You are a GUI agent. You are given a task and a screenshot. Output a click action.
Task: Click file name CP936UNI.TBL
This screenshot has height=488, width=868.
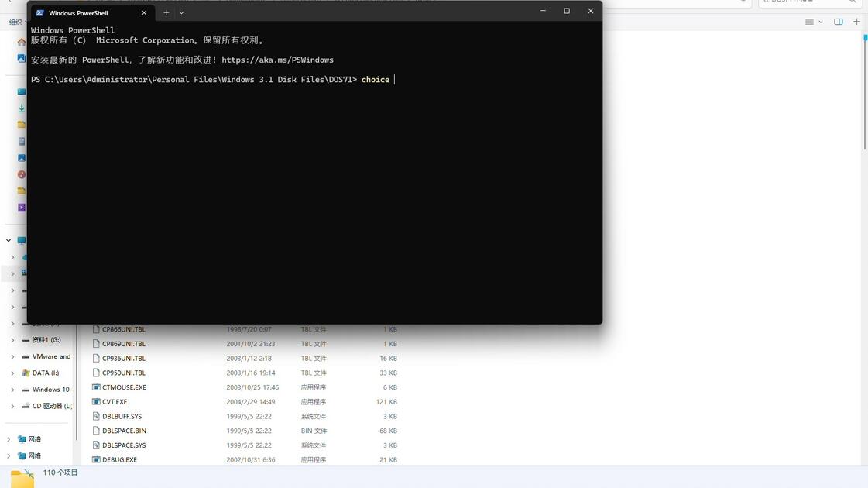coord(124,359)
